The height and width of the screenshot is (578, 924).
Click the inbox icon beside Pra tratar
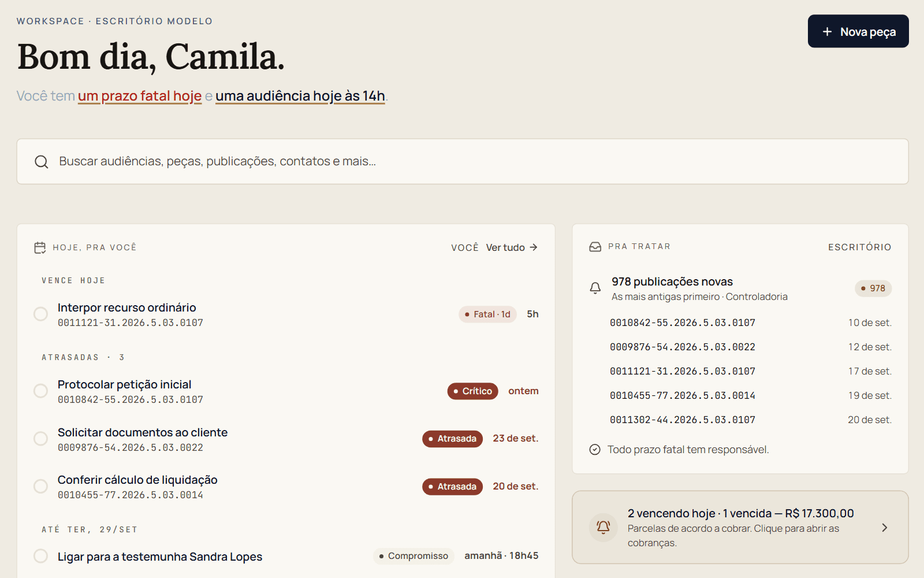coord(595,247)
